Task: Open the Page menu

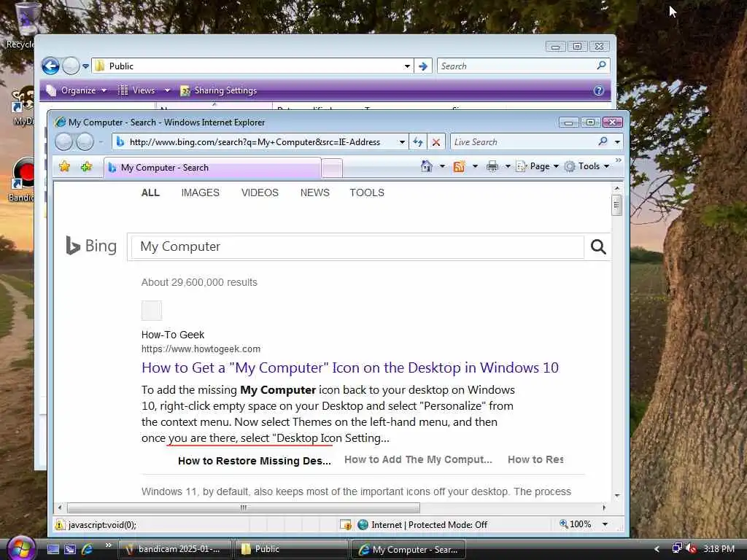Action: (538, 166)
